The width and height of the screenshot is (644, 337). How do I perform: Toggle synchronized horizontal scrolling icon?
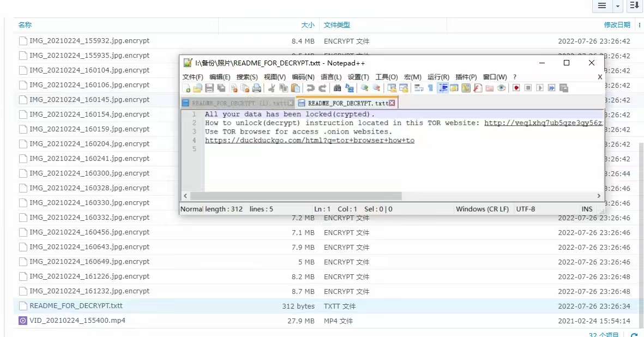tap(404, 88)
